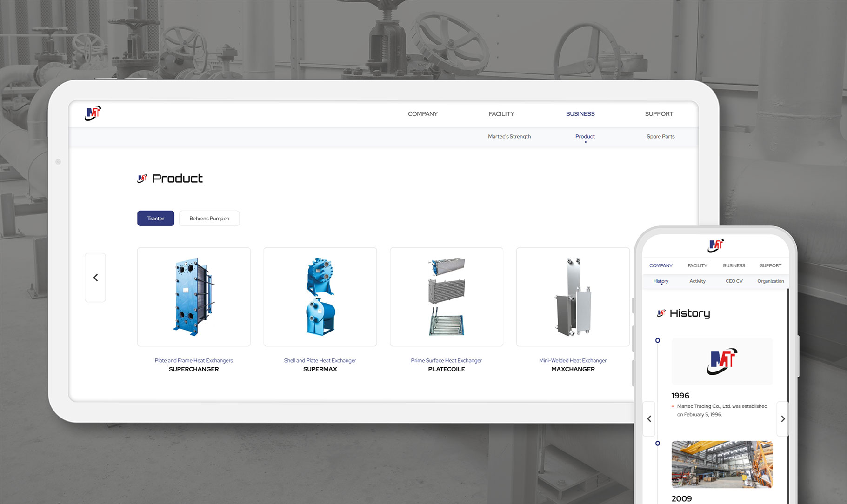
Task: Go to Martec's Strength submenu item
Action: click(509, 137)
